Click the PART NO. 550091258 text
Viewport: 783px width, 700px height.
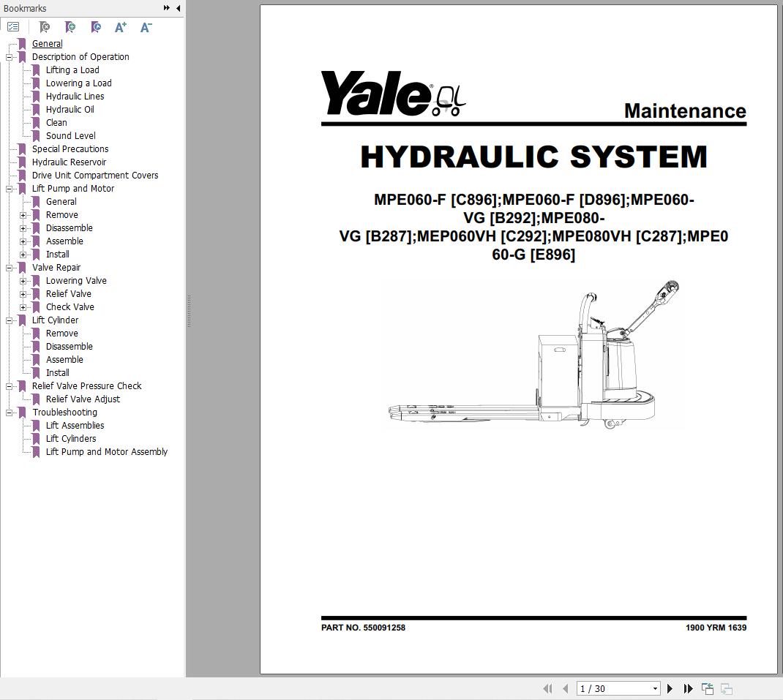(x=363, y=628)
